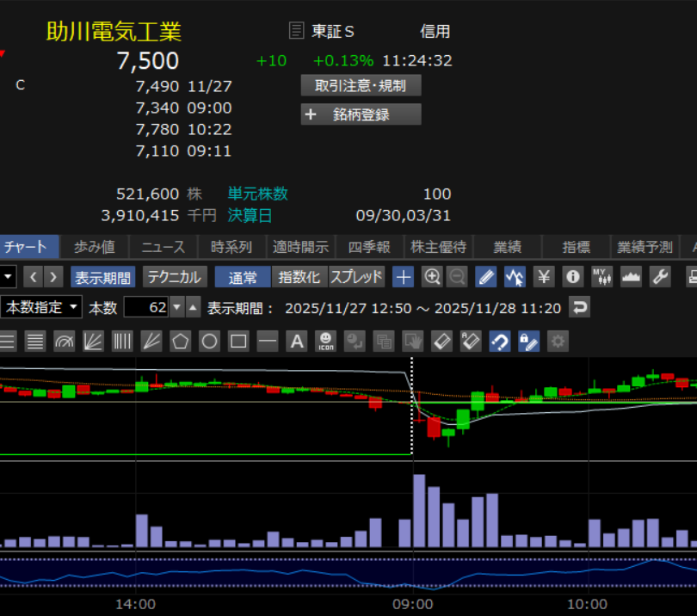
Task: Select the 指数化 display mode
Action: tap(299, 277)
